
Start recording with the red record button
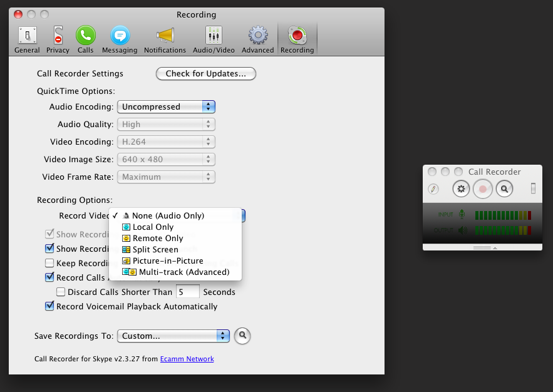(x=483, y=189)
